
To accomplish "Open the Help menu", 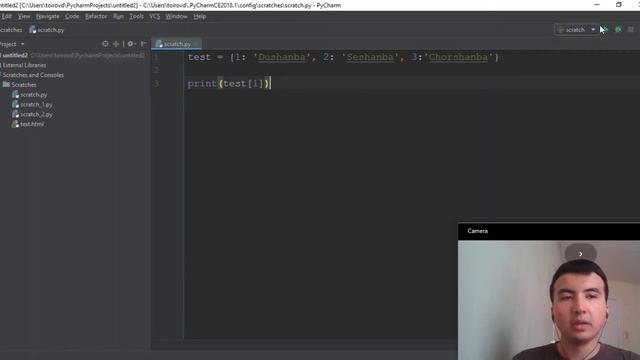I will (x=200, y=16).
